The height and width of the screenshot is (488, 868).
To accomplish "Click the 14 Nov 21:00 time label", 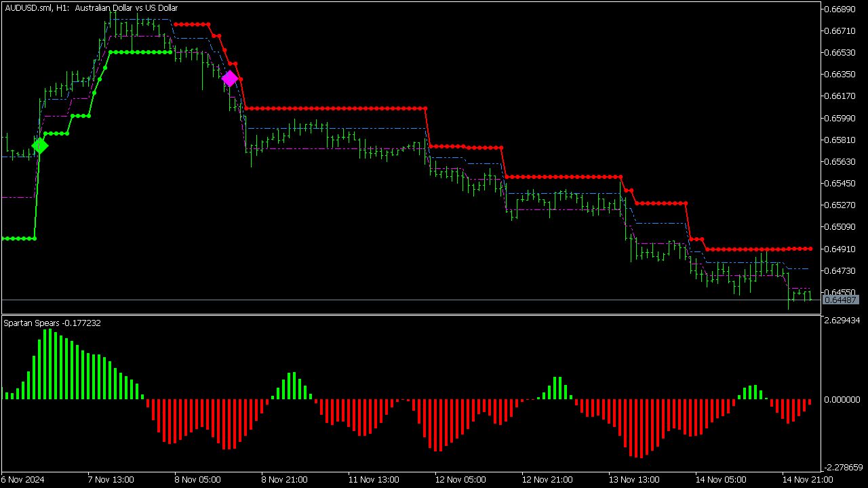I will (x=808, y=480).
